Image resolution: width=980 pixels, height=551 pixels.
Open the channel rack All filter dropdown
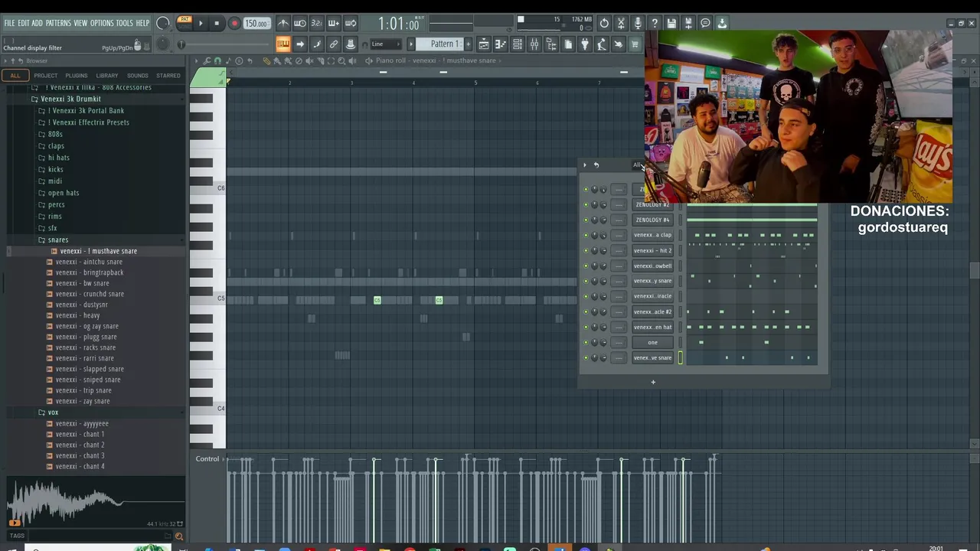click(x=638, y=165)
